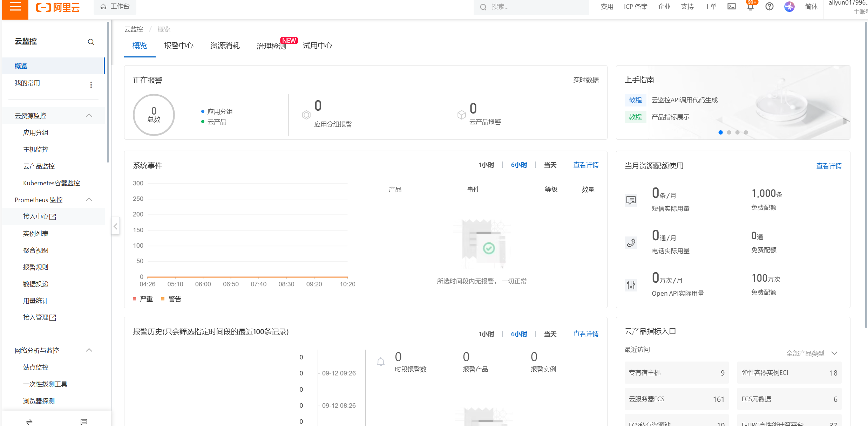Open the 云监控API调用代码生成 tutorial

(684, 100)
